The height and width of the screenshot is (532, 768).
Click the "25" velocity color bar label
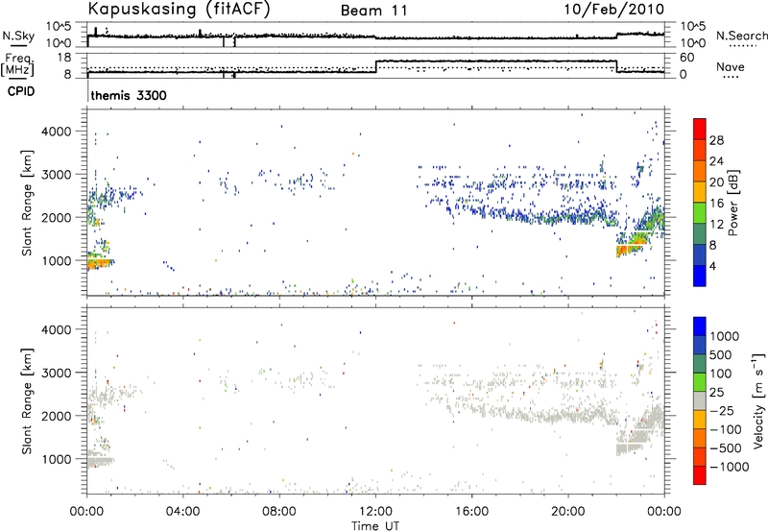716,392
